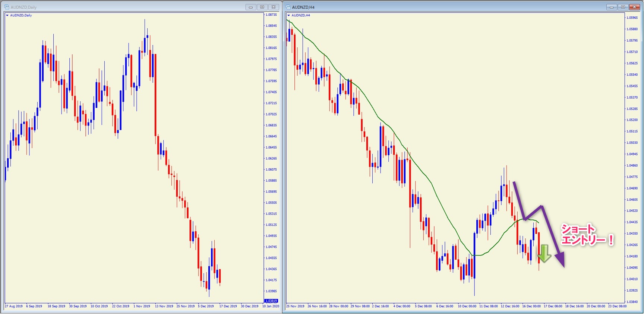The width and height of the screenshot is (644, 314).
Task: Click the 1.07025 price label on Daily chart
Action: click(x=271, y=114)
